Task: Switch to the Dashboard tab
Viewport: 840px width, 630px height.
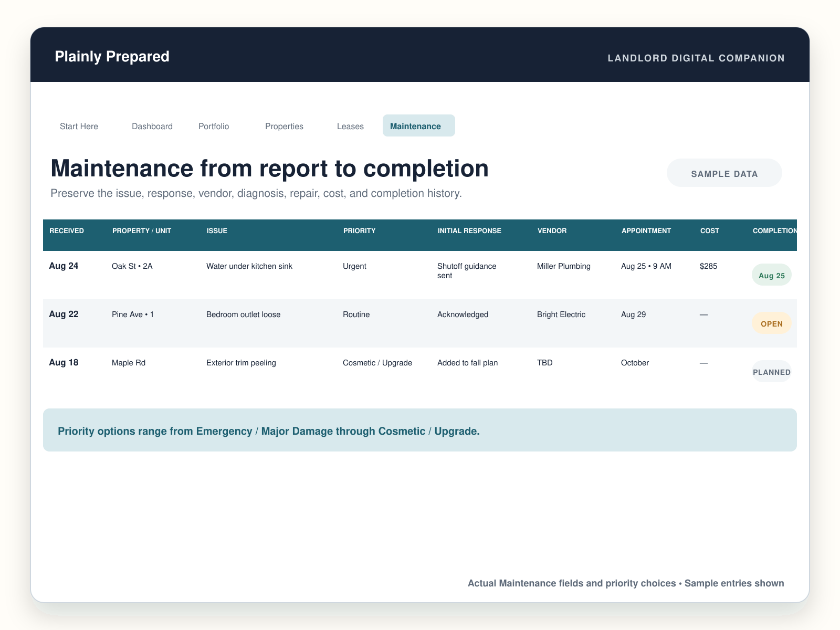Action: (x=152, y=126)
